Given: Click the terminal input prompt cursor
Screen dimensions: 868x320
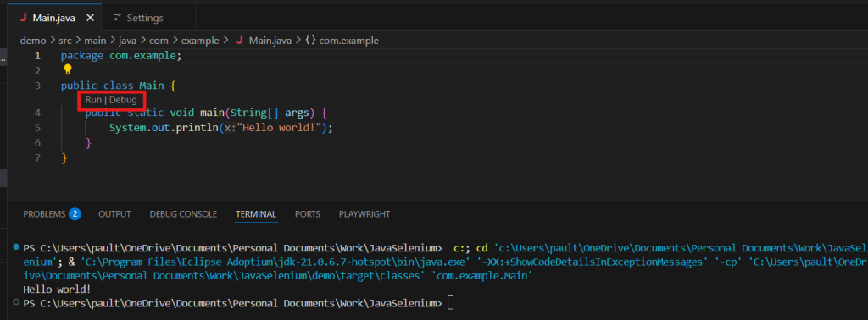Looking at the screenshot, I should point(450,303).
